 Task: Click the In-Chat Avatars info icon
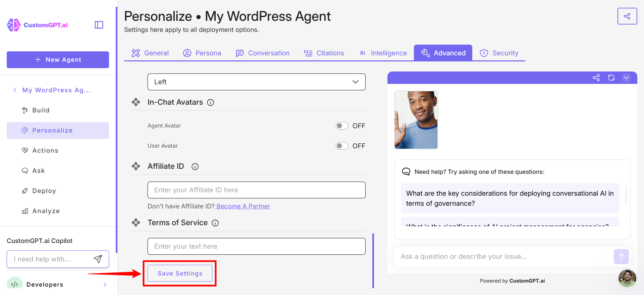[210, 103]
